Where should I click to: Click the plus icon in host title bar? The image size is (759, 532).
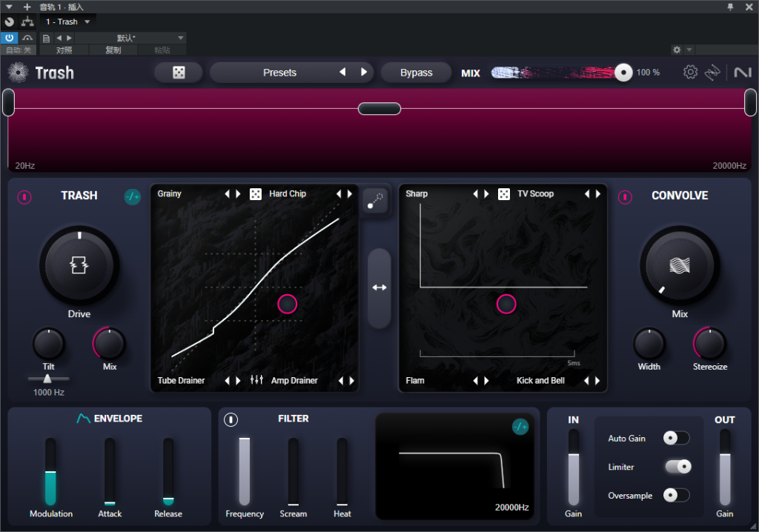pyautogui.click(x=27, y=7)
